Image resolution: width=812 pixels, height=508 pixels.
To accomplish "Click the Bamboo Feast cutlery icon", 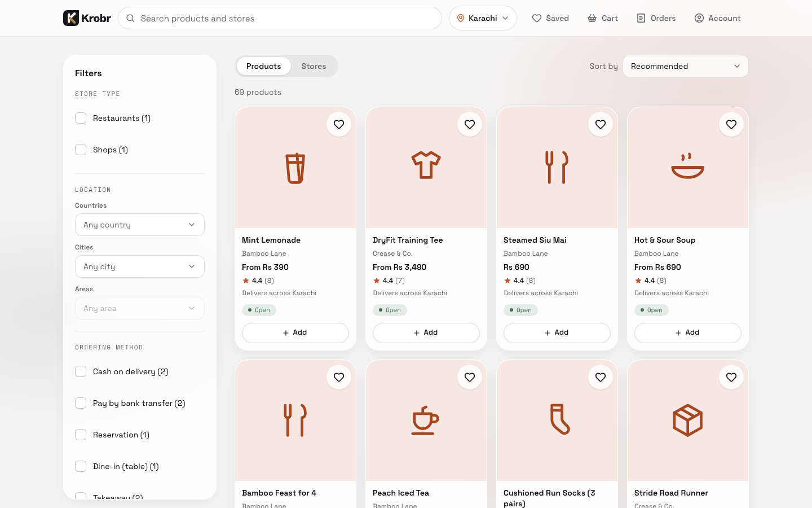I will click(295, 421).
